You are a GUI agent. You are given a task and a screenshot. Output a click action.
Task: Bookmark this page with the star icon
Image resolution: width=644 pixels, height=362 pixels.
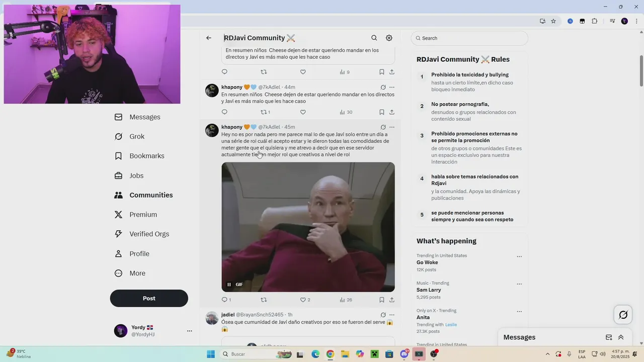553,21
